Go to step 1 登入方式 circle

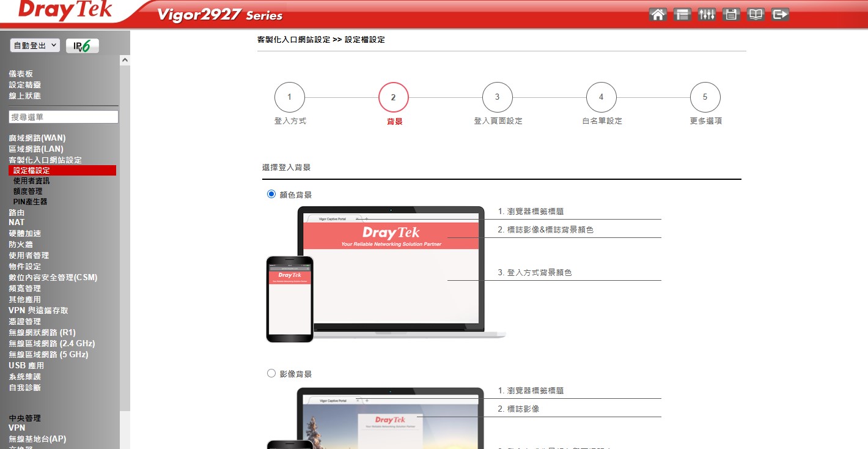[x=290, y=97]
